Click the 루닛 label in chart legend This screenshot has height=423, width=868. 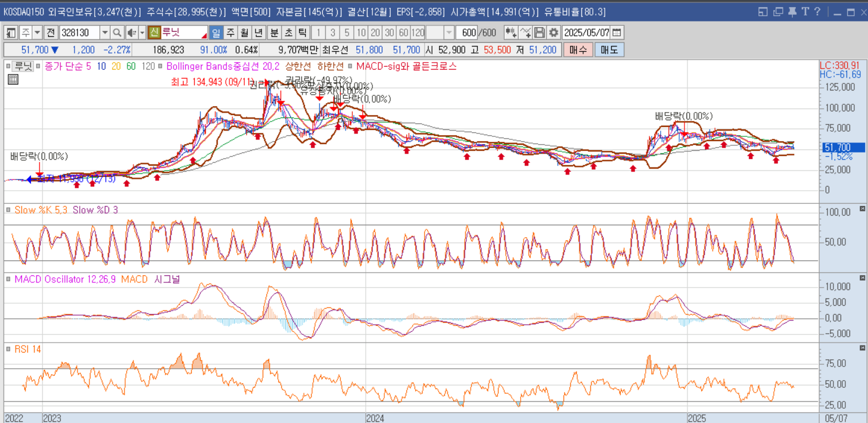[23, 66]
